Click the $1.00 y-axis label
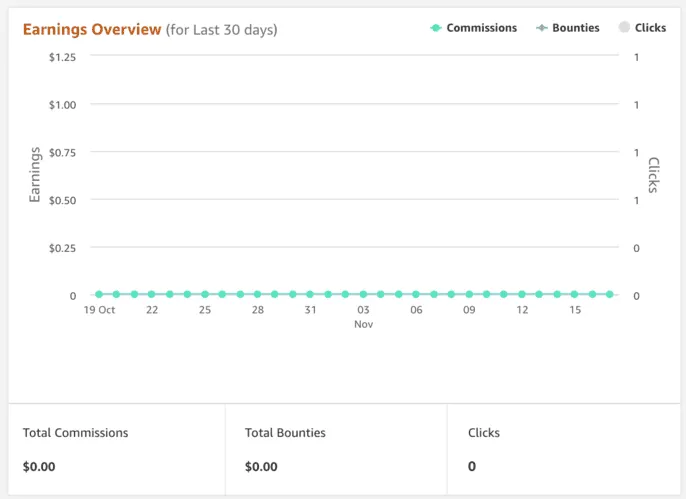Screen dimensions: 686x499 [62, 105]
